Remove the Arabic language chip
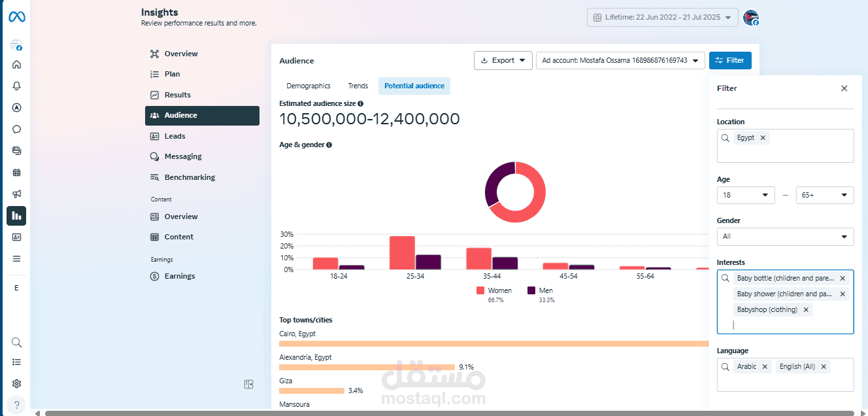Viewport: 868px width, 416px height. pyautogui.click(x=765, y=366)
